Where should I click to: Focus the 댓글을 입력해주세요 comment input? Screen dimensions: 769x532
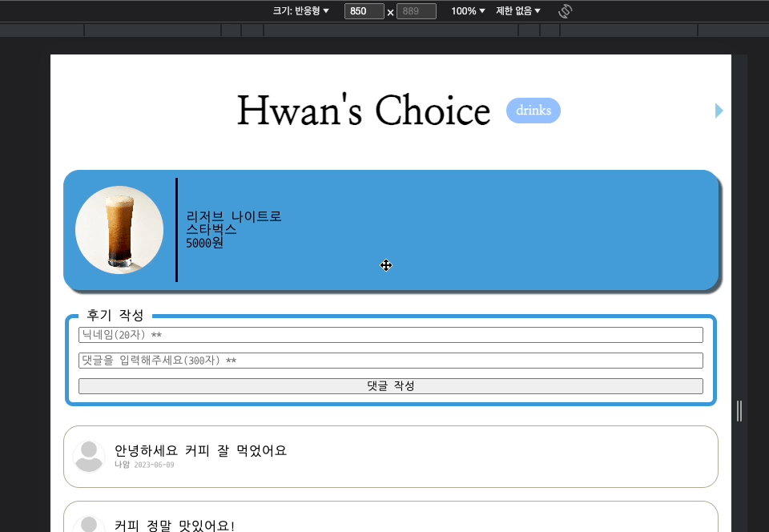click(390, 361)
